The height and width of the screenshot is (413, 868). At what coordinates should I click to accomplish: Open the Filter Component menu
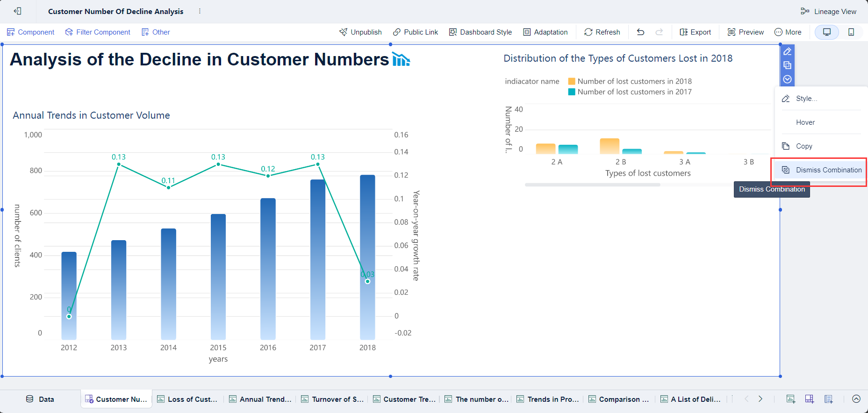click(x=98, y=32)
